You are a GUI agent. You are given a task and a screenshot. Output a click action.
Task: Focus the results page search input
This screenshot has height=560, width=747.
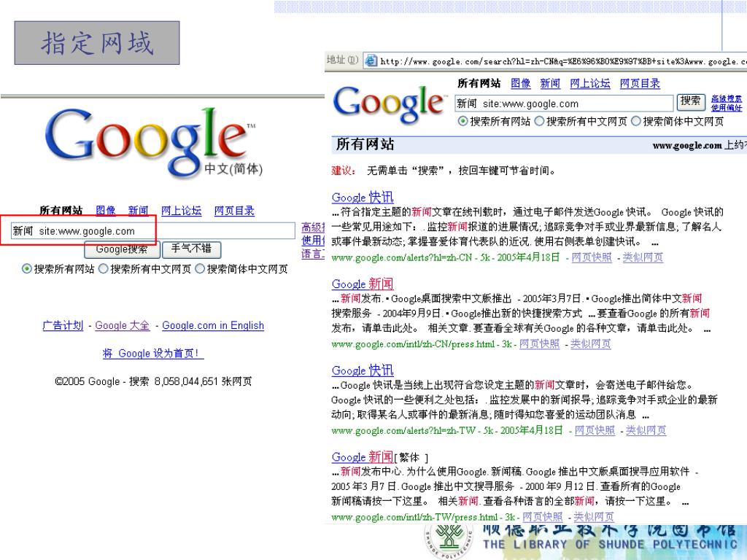coord(564,104)
